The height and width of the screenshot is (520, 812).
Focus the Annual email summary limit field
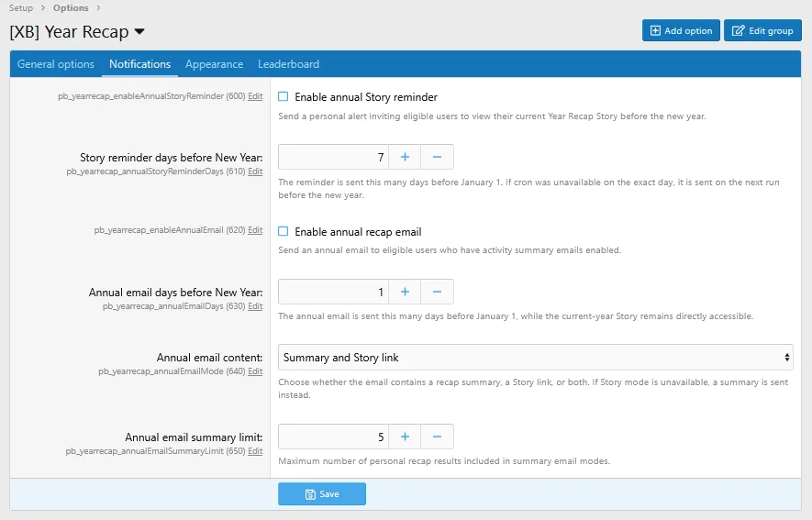(333, 437)
